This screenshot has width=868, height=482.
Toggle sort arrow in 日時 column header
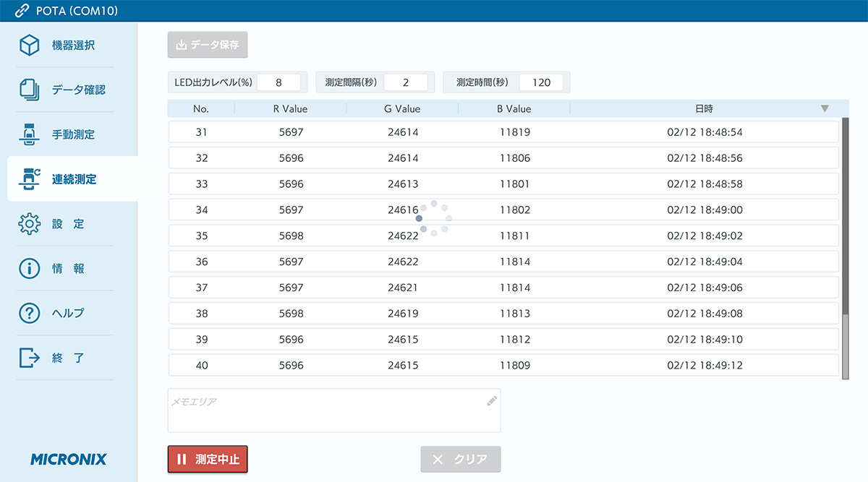[825, 109]
